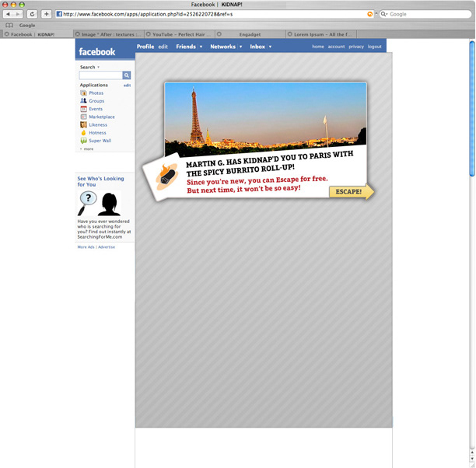Click the Paris Eiffel Tower photo
Image resolution: width=476 pixels, height=468 pixels.
266,118
